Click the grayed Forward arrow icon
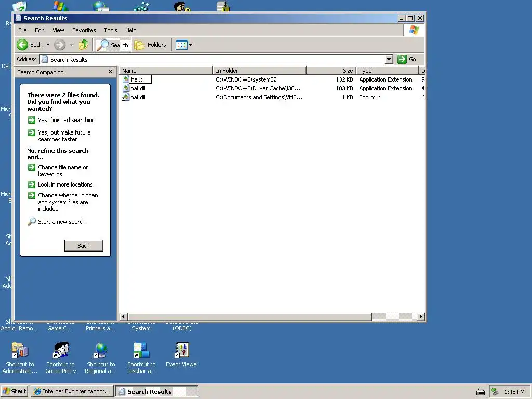Viewport: 532px width, 399px height. point(60,45)
